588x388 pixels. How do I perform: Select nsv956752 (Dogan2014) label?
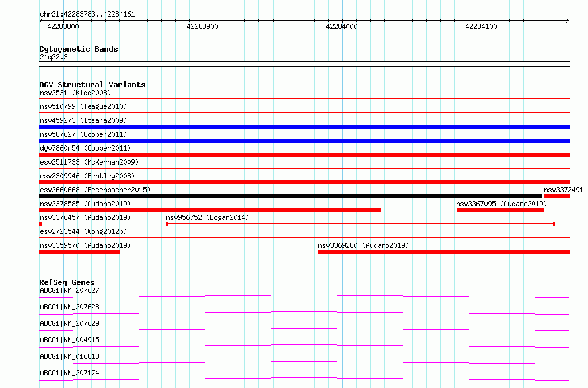(207, 217)
